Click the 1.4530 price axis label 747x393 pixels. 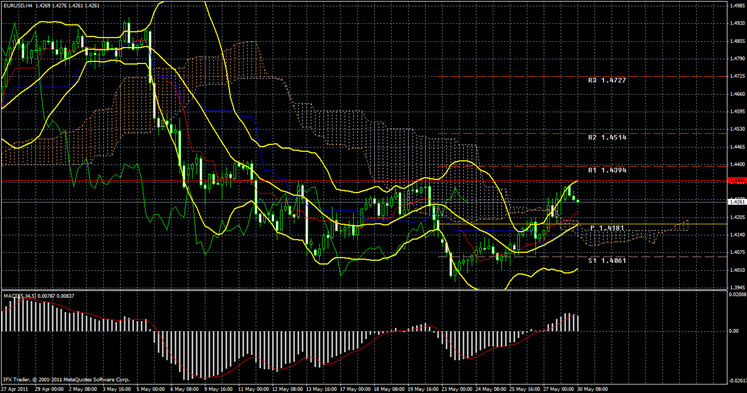(737, 129)
